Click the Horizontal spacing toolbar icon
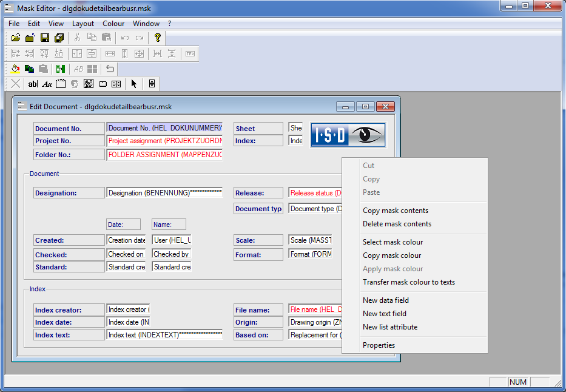 click(157, 54)
